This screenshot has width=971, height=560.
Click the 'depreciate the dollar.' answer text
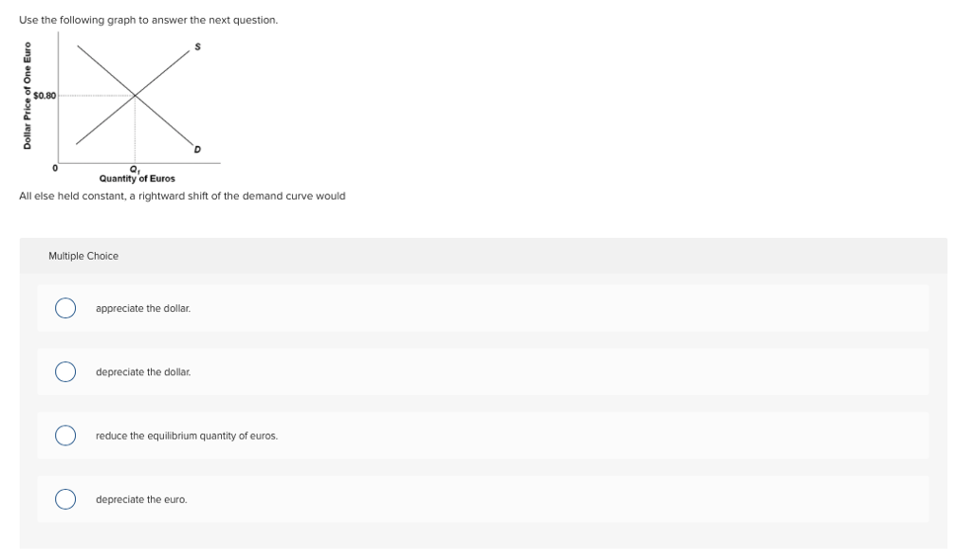[x=143, y=371]
